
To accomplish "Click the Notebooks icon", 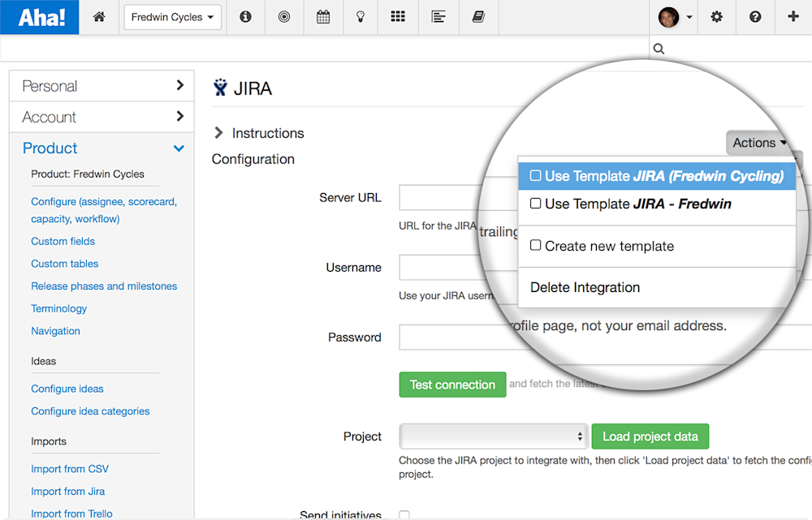I will pyautogui.click(x=478, y=16).
